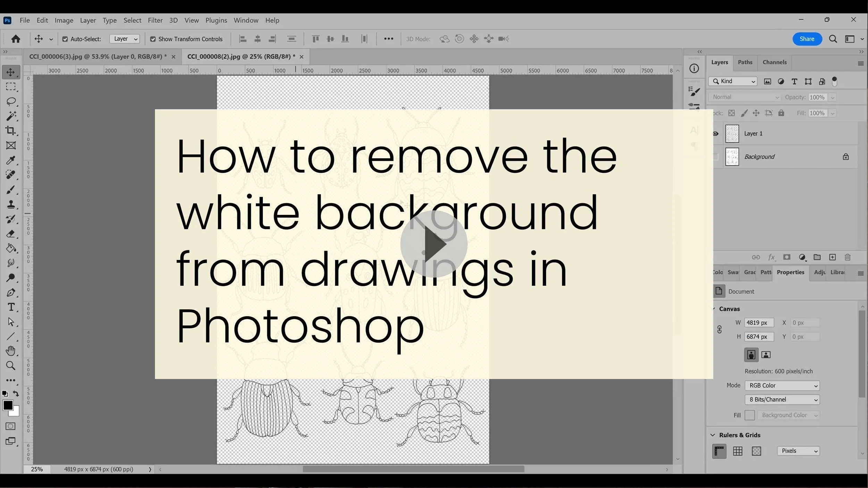Collapse the Rulers & Grids section
868x488 pixels.
pos(713,435)
